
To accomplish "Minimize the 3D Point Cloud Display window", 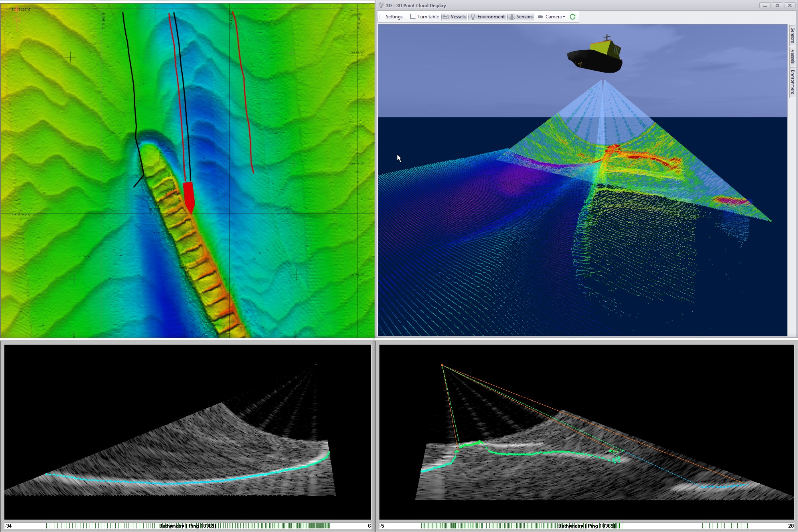I will click(765, 5).
